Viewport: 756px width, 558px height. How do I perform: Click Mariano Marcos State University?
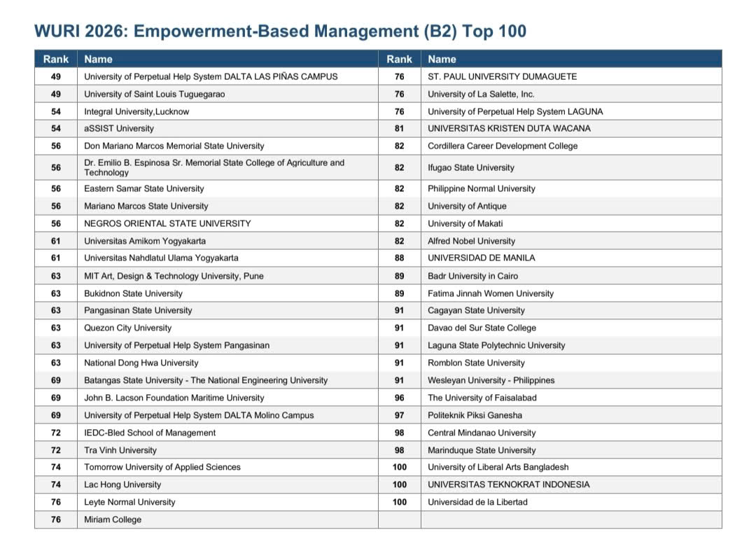click(x=146, y=206)
